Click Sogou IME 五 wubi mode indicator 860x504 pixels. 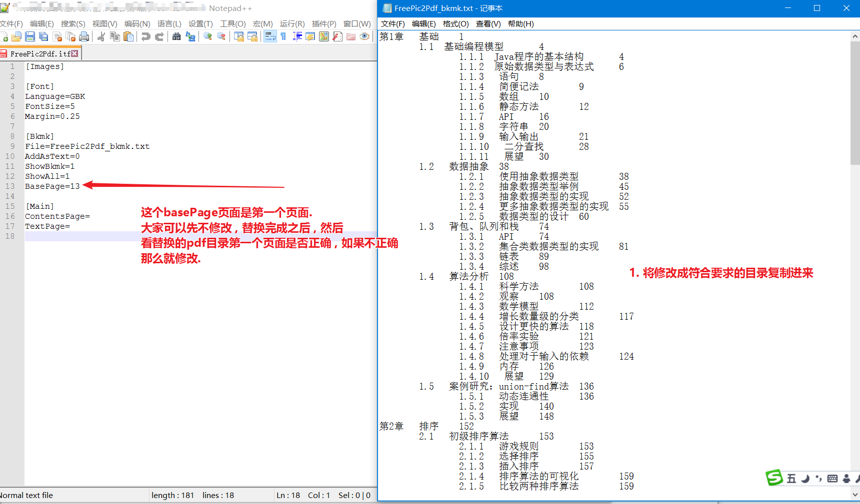(x=791, y=479)
